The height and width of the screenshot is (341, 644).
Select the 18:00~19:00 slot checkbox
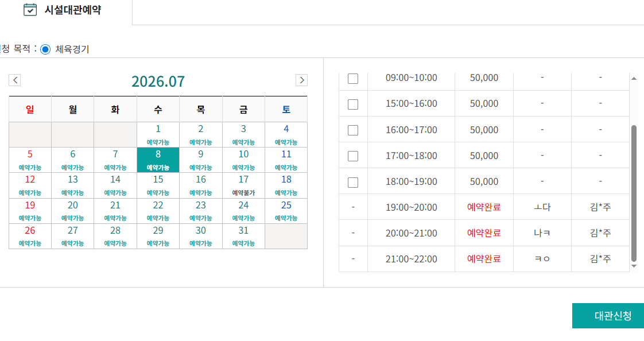tap(353, 182)
